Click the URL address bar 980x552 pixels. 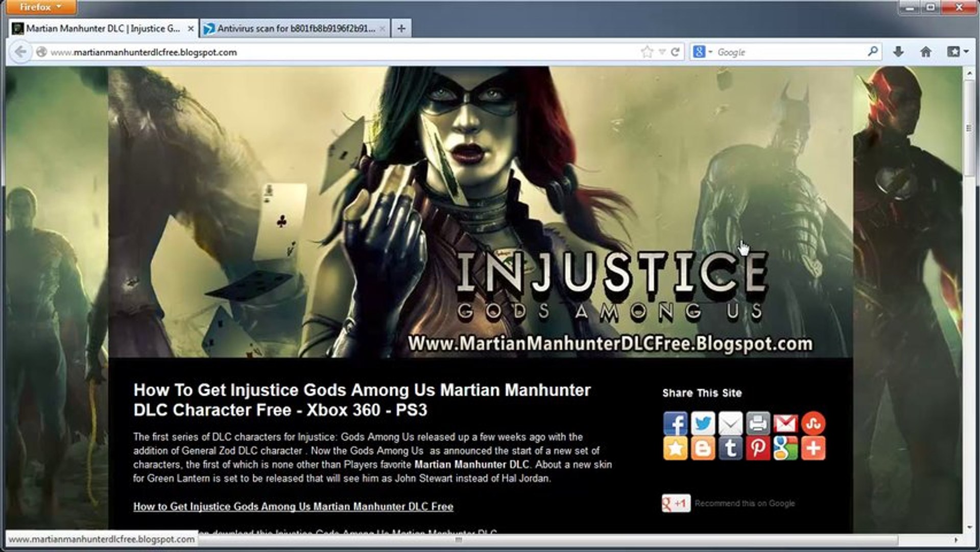(x=342, y=52)
